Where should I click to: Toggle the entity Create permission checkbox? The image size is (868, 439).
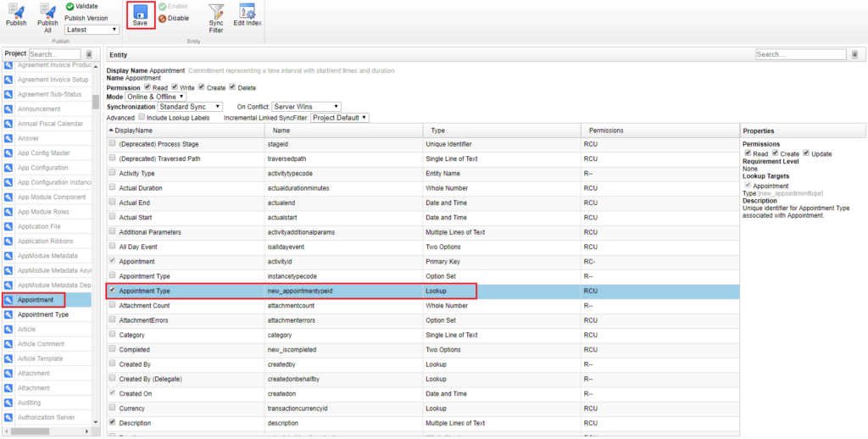pos(202,87)
